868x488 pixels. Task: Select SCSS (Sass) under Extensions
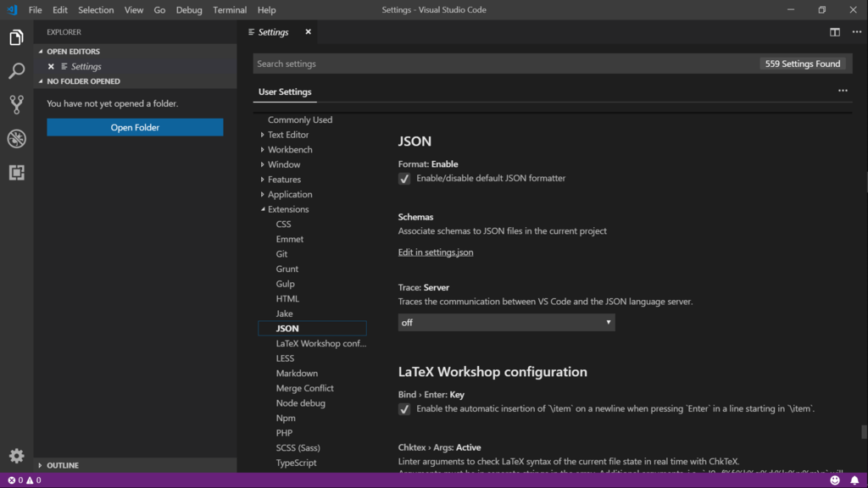298,448
